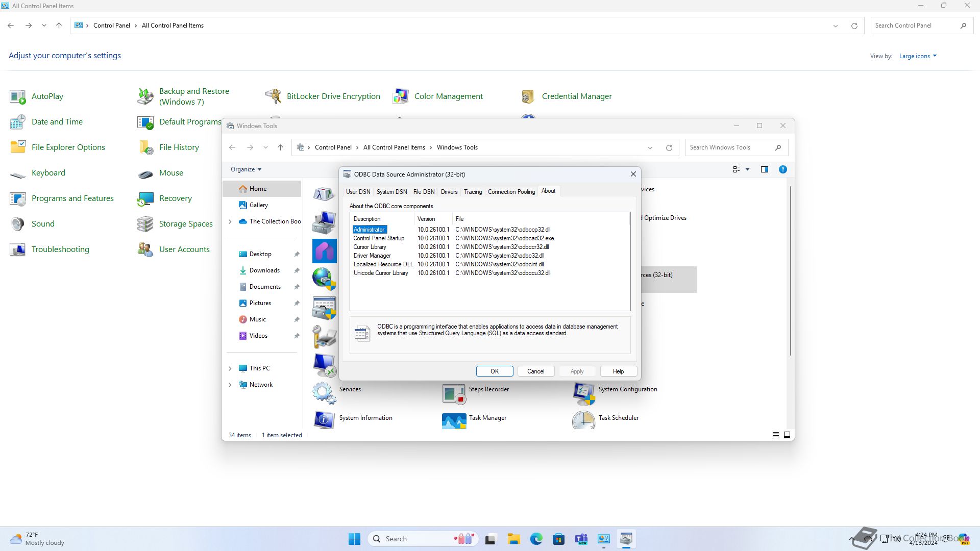This screenshot has width=980, height=551.
Task: Select Cursor Library row in component list
Action: click(x=490, y=247)
